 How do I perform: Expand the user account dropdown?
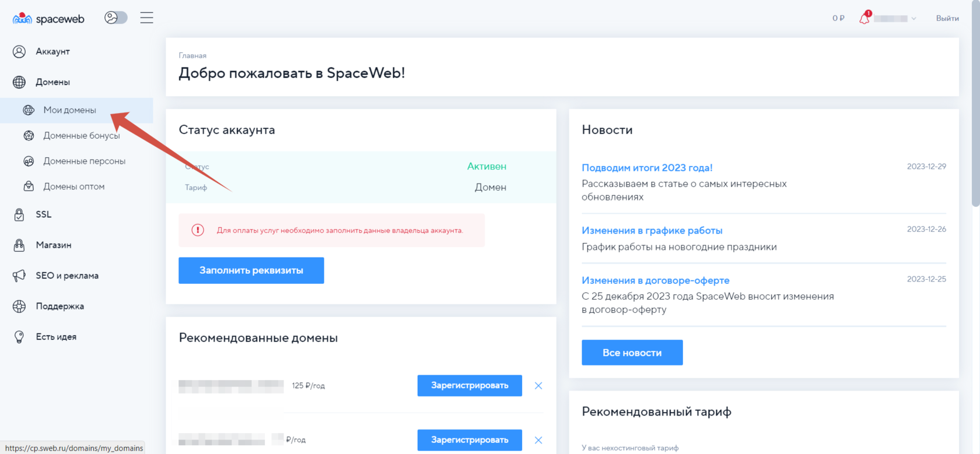[x=895, y=19]
